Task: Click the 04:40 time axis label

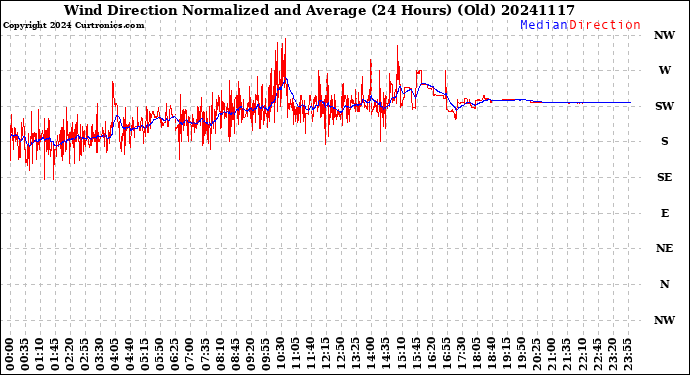Action: tap(129, 354)
